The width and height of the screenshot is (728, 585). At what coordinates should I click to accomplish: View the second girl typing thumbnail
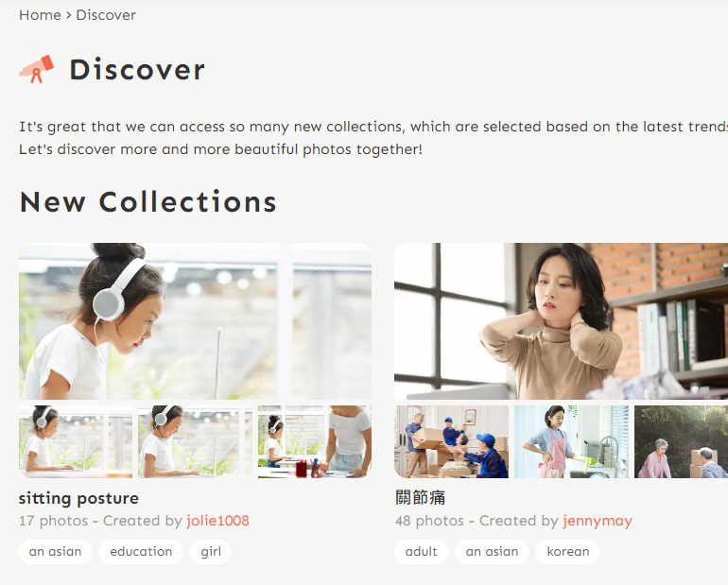[195, 441]
